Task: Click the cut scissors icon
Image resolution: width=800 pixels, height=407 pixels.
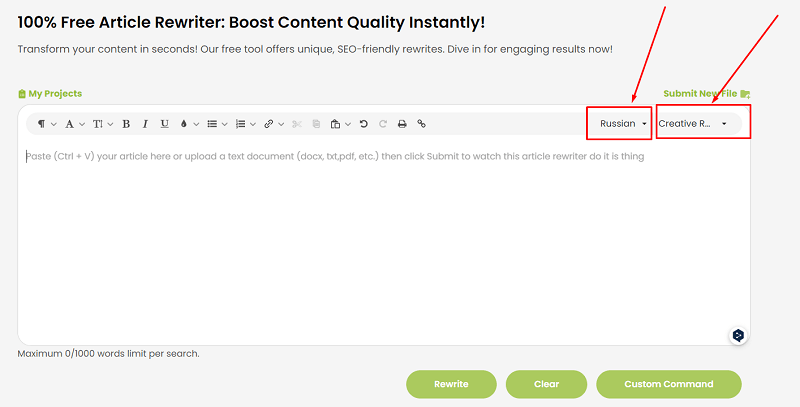Action: [297, 124]
